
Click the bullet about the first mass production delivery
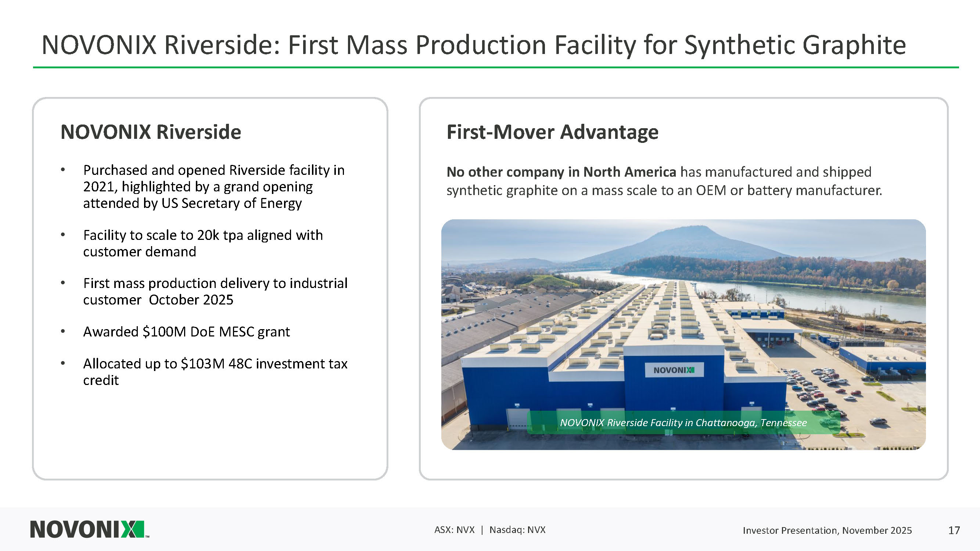[215, 291]
